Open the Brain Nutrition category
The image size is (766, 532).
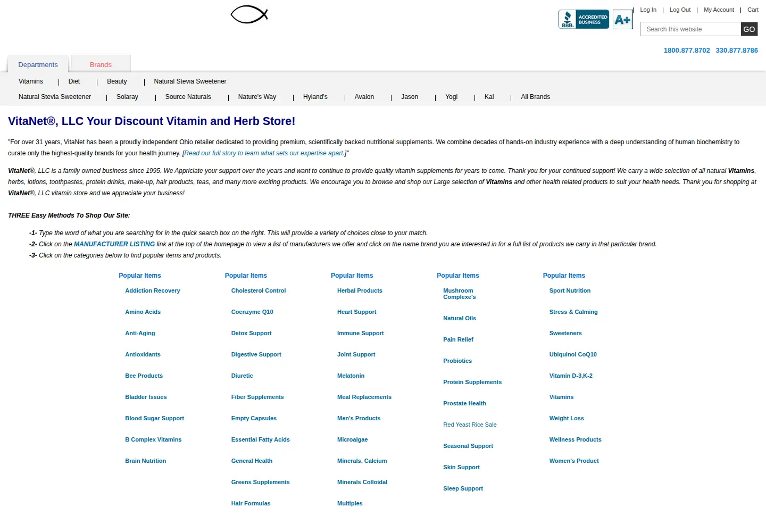coord(146,461)
